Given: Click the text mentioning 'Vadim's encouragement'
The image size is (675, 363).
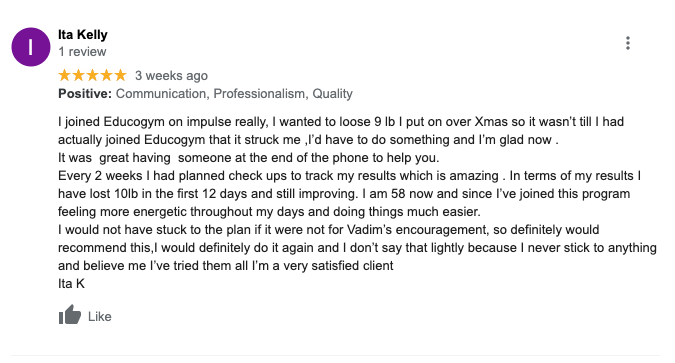Looking at the screenshot, I should (328, 230).
